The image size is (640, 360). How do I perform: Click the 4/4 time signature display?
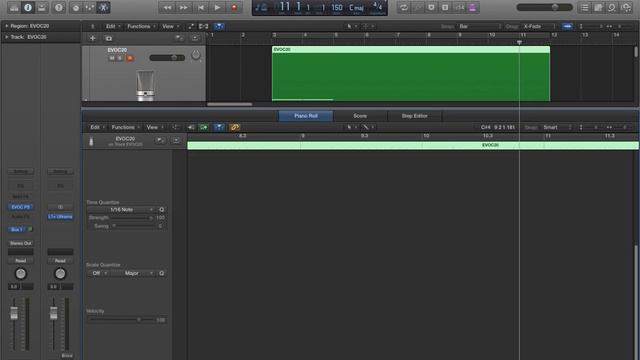tap(378, 7)
